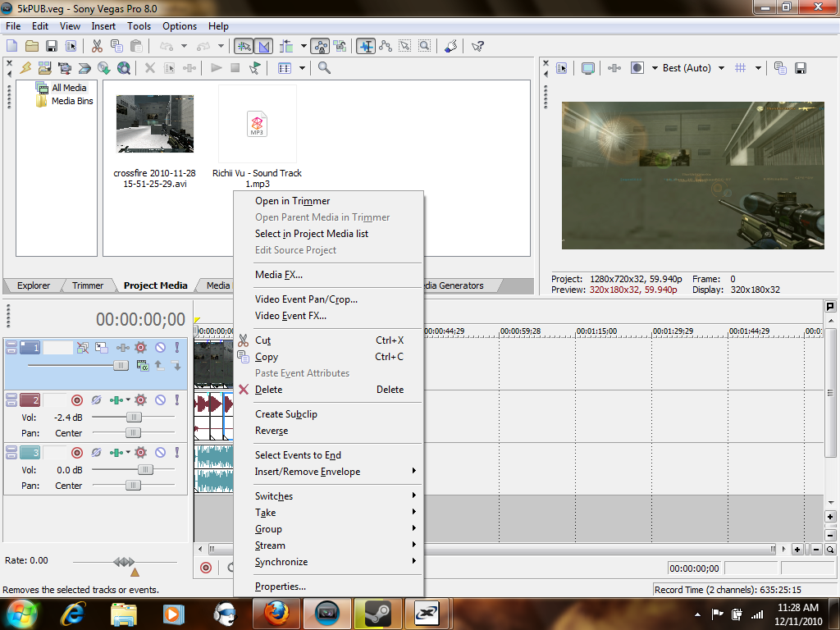Arm audio track 2 for record
Image resolution: width=840 pixels, height=630 pixels.
(x=77, y=400)
